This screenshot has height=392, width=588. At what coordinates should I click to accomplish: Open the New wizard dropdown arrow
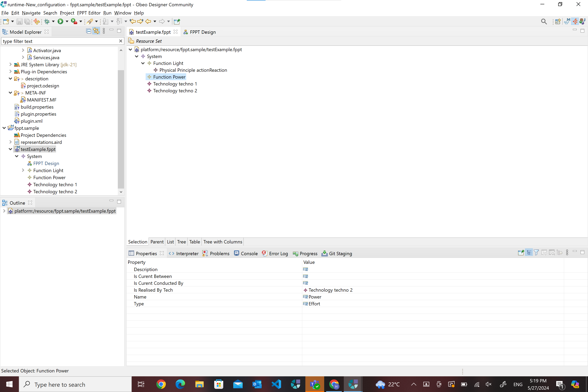[12, 22]
